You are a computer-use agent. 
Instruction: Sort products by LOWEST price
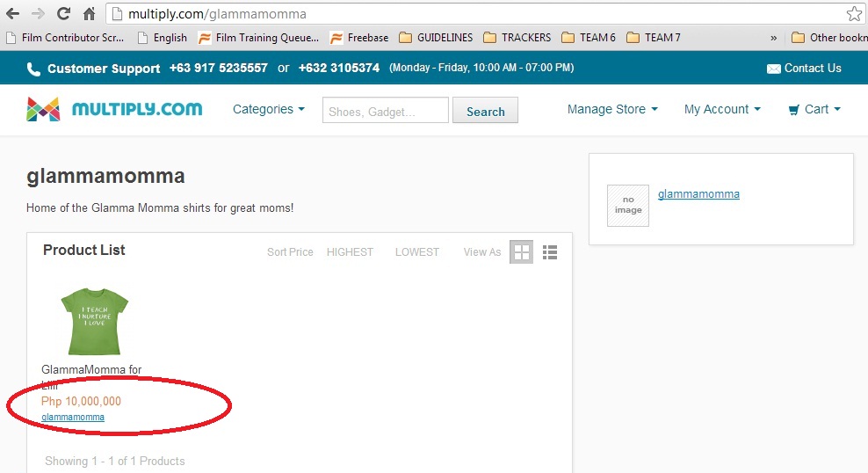[416, 252]
